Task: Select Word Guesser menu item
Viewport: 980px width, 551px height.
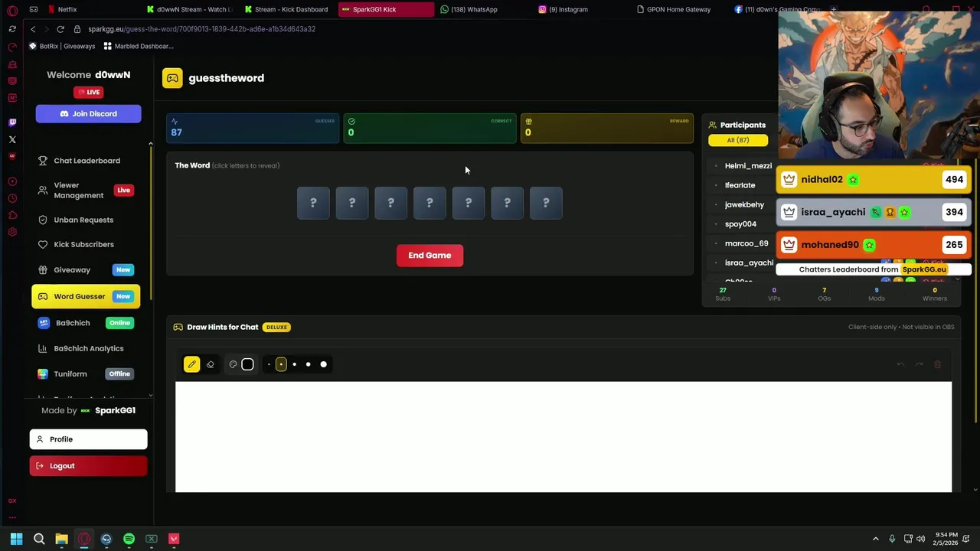Action: click(86, 296)
